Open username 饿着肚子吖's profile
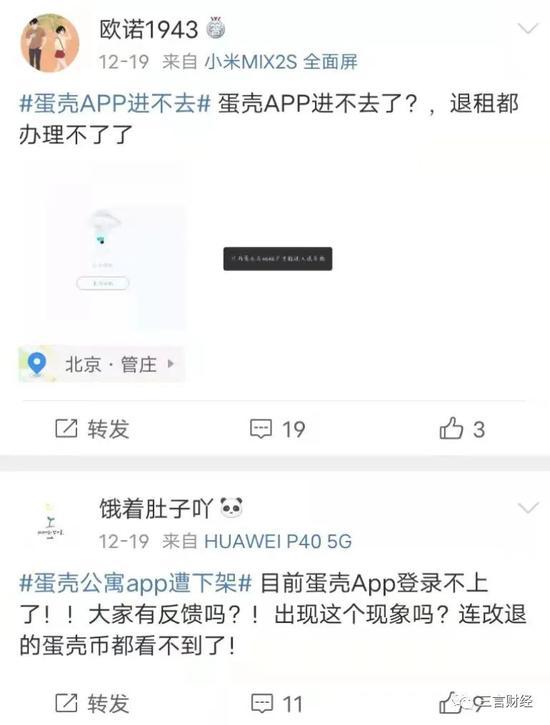Viewport: 550px width, 725px height. (x=156, y=508)
